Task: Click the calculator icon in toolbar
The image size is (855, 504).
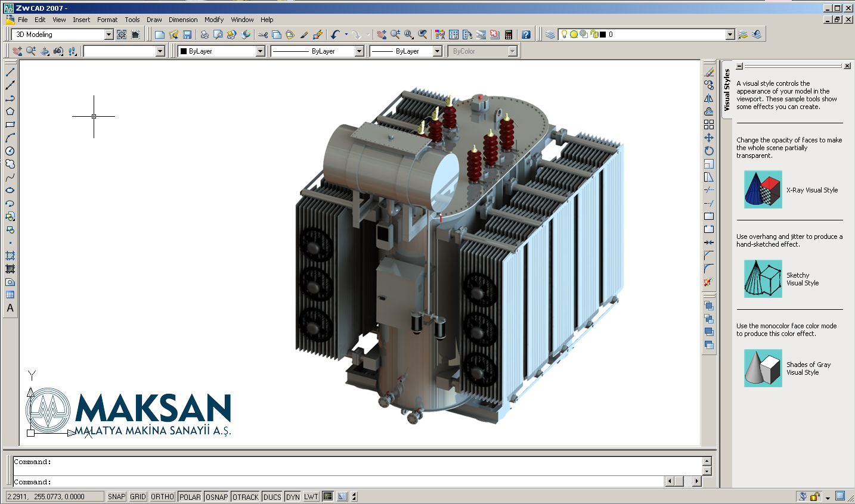Action: click(x=509, y=35)
